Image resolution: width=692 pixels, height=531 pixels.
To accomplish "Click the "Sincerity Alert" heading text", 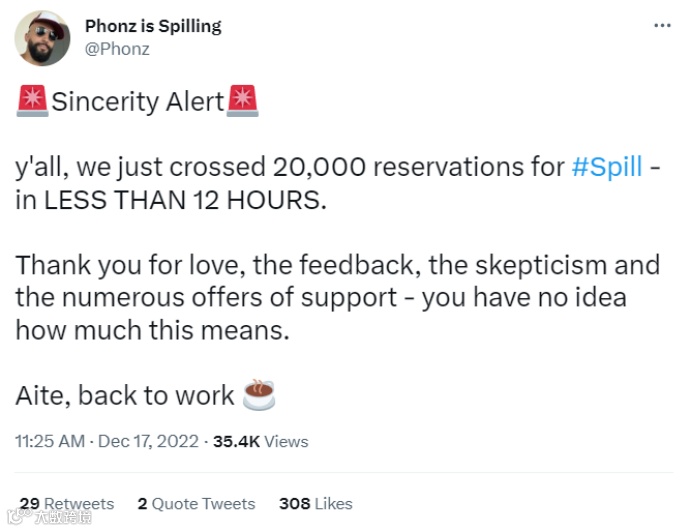I will coord(137,102).
